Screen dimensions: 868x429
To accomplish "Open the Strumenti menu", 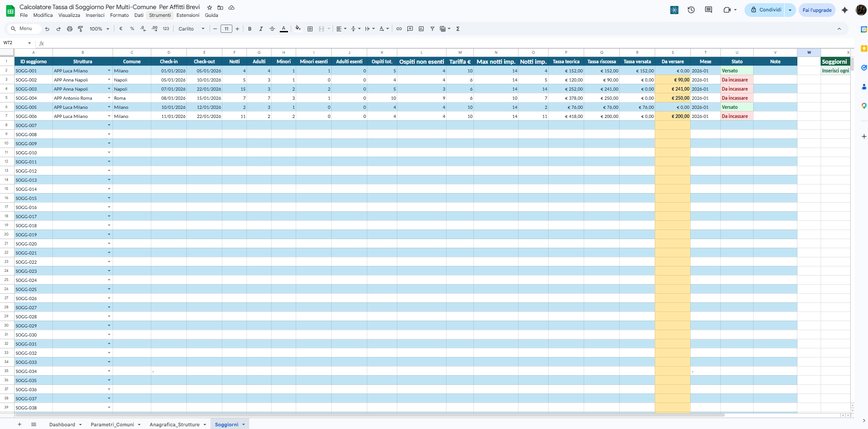I will [x=159, y=15].
